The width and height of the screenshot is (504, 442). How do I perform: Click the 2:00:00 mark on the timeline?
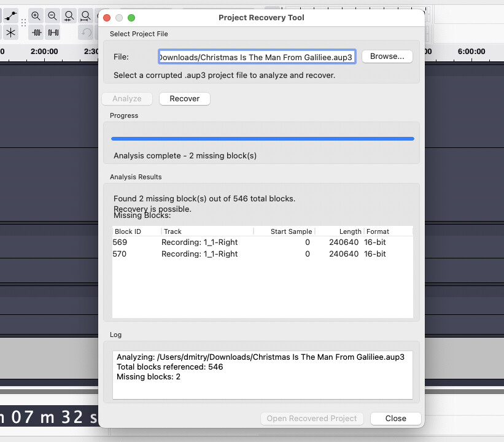click(44, 52)
